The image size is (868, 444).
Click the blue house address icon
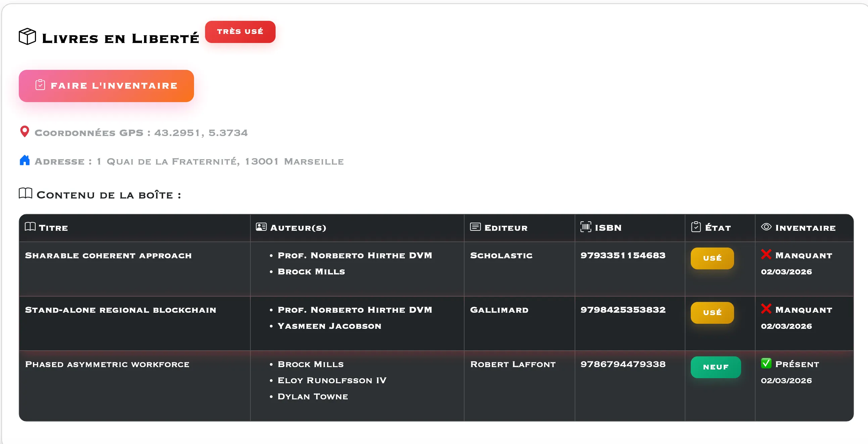pyautogui.click(x=25, y=161)
